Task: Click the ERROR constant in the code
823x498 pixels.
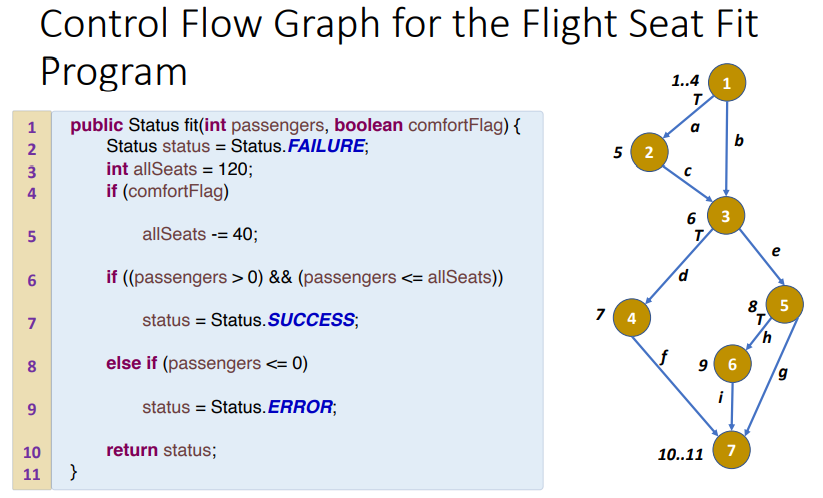Action: 300,407
